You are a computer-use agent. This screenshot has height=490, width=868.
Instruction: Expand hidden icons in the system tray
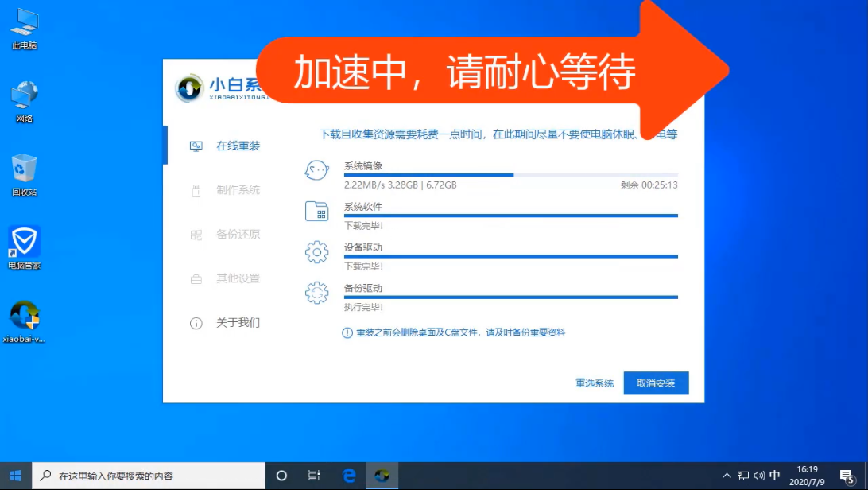click(727, 475)
